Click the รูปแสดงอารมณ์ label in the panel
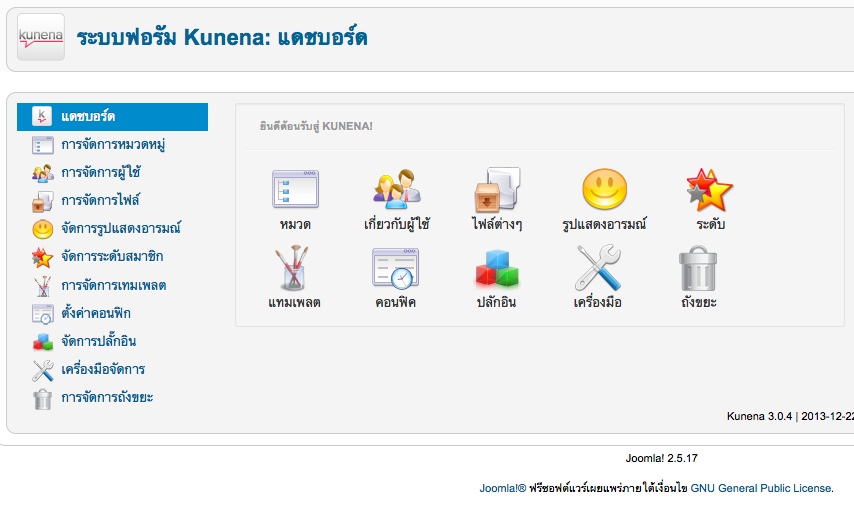 click(605, 224)
